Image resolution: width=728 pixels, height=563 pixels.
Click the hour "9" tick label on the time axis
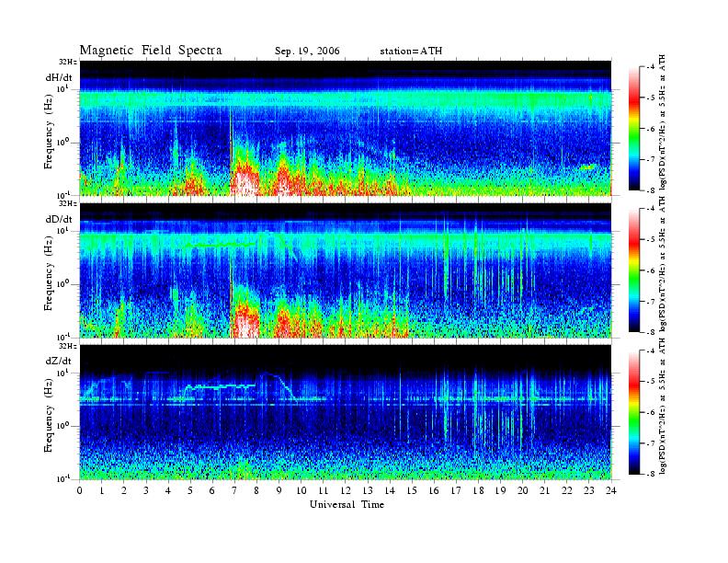[279, 490]
